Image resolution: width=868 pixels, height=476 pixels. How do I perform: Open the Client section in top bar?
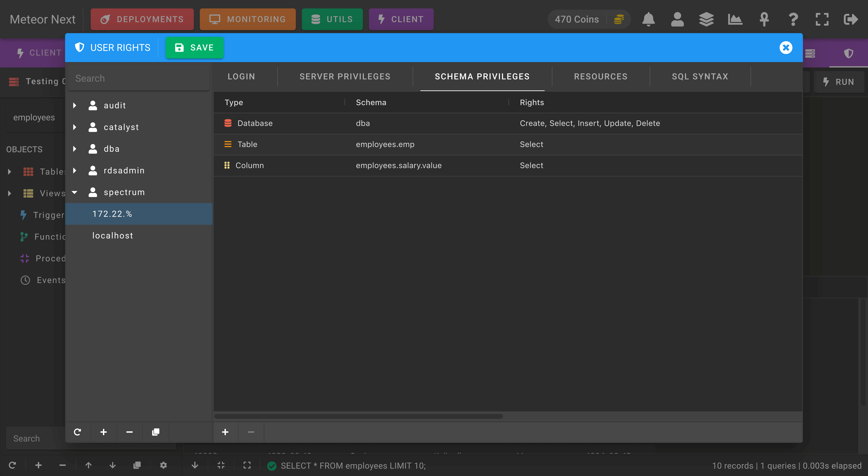pyautogui.click(x=401, y=19)
